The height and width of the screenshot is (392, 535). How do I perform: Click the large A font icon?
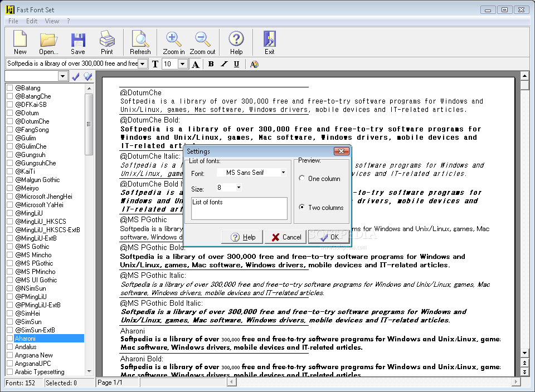196,64
